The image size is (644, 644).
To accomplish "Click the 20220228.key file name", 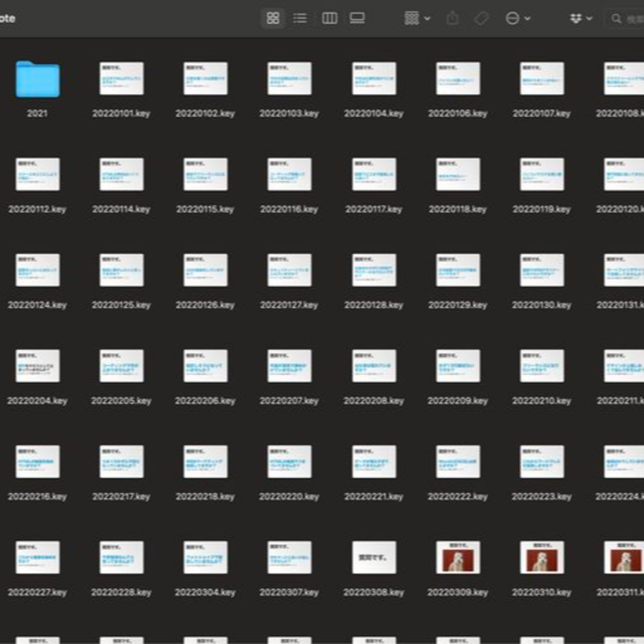I will click(x=121, y=592).
